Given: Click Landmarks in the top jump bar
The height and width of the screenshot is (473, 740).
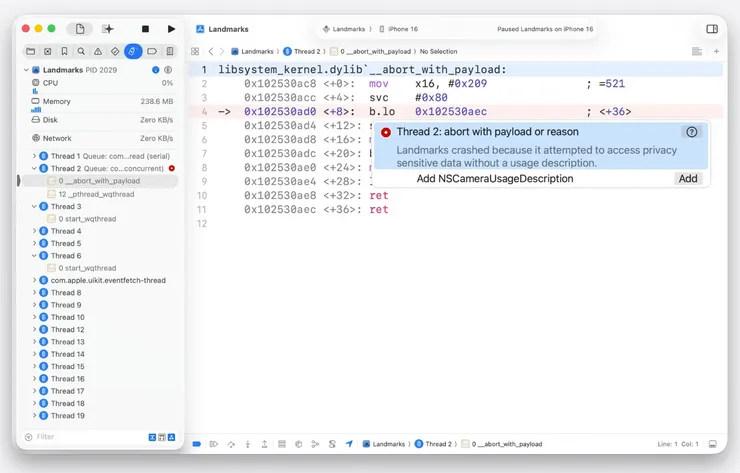Looking at the screenshot, I should (252, 51).
